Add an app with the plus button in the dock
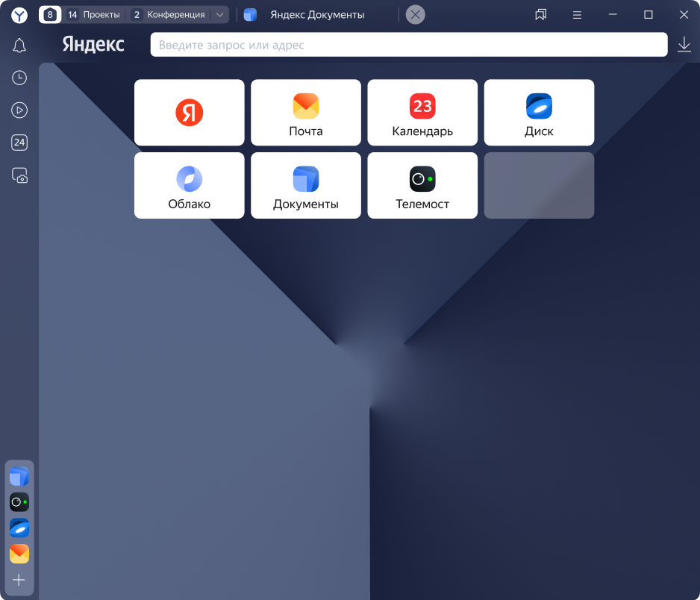The height and width of the screenshot is (600, 700). (19, 580)
